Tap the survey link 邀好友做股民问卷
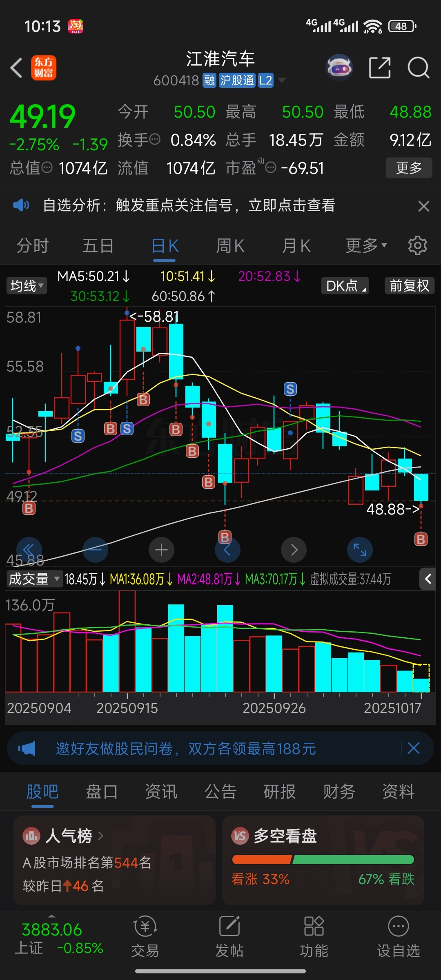 click(186, 748)
